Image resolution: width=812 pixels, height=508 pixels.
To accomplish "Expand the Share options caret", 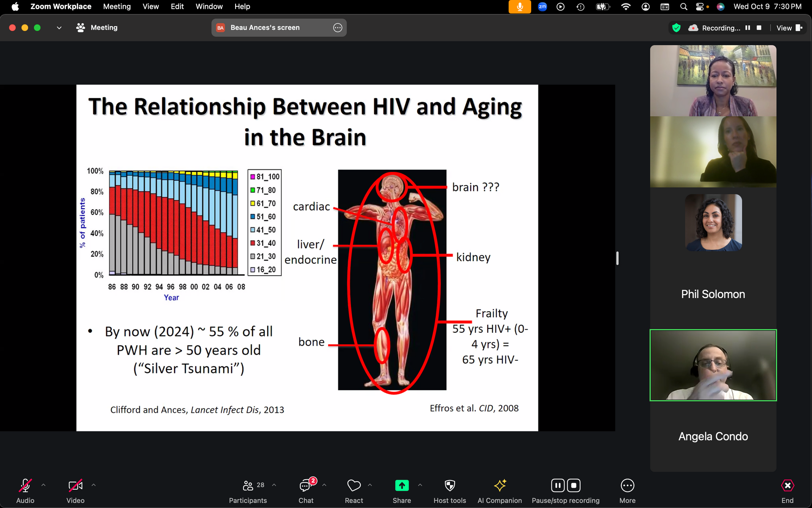I will (x=420, y=485).
